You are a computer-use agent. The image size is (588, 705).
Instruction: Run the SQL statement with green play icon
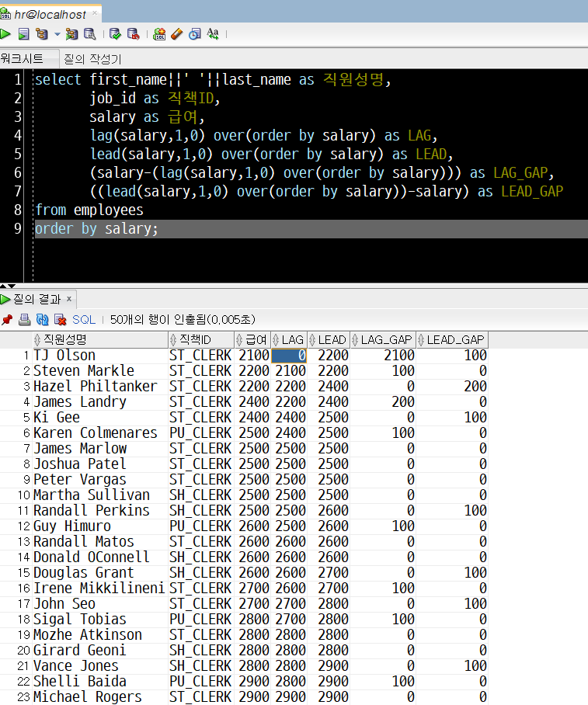pos(5,33)
